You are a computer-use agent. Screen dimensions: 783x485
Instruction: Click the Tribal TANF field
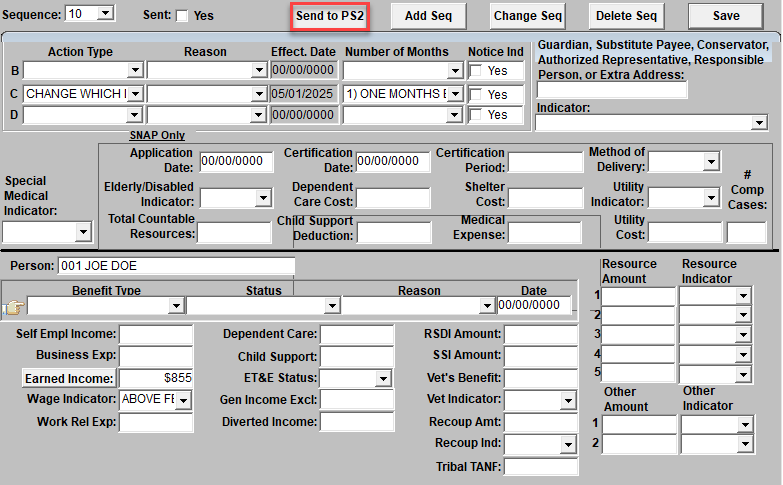click(x=541, y=467)
